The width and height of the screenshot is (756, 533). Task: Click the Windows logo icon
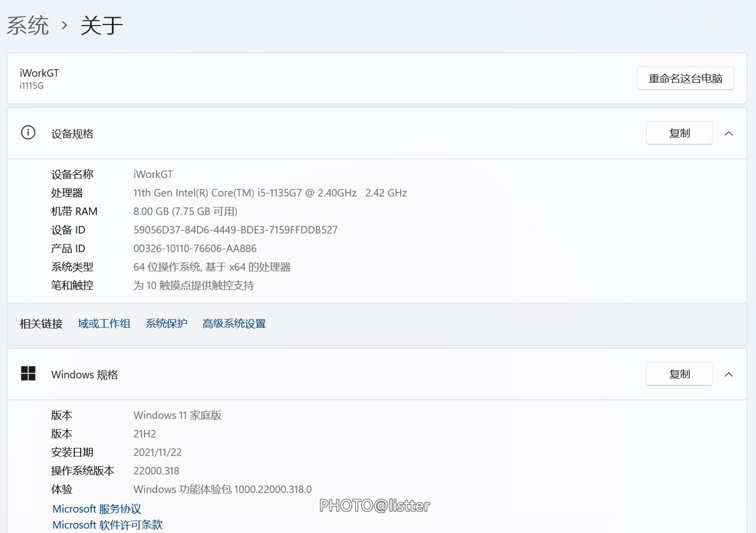coord(28,374)
